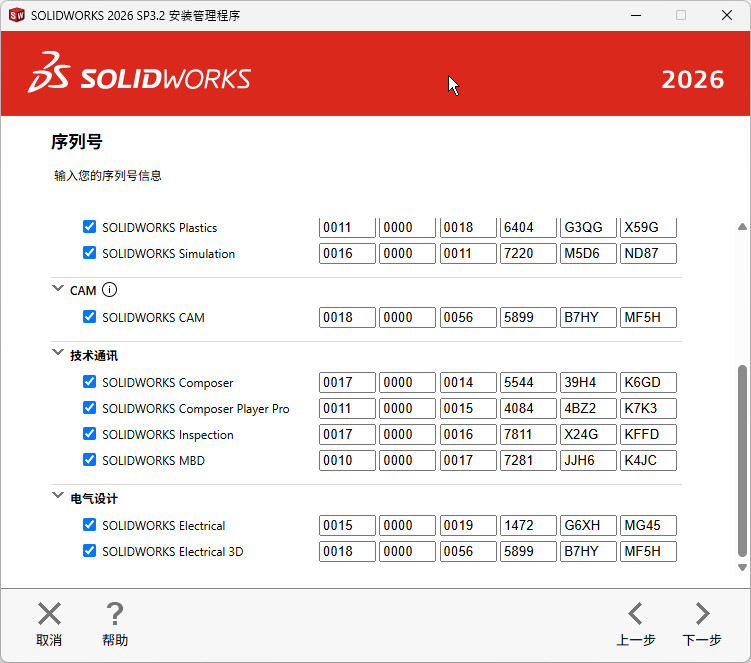Click the SOLIDWORKS title bar app icon
This screenshot has height=663, width=751.
click(x=17, y=15)
